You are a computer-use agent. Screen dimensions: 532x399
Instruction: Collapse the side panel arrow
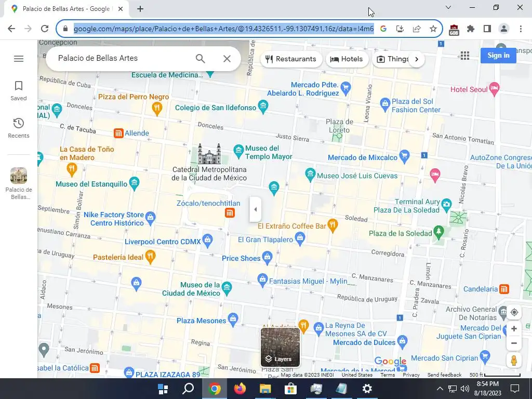(x=256, y=209)
